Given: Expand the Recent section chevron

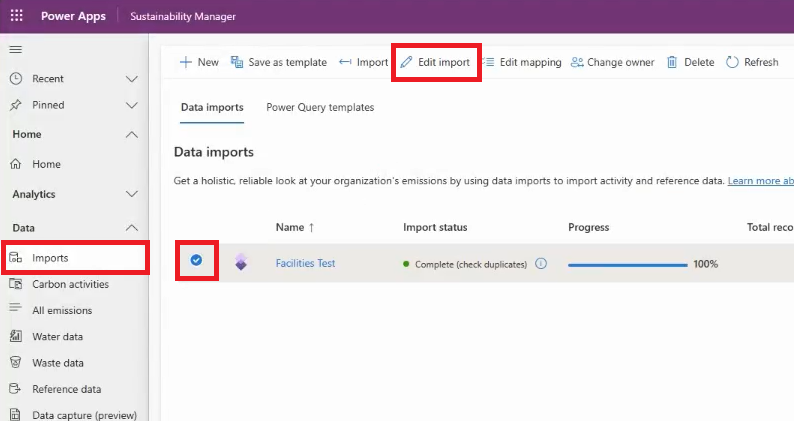Looking at the screenshot, I should (132, 79).
